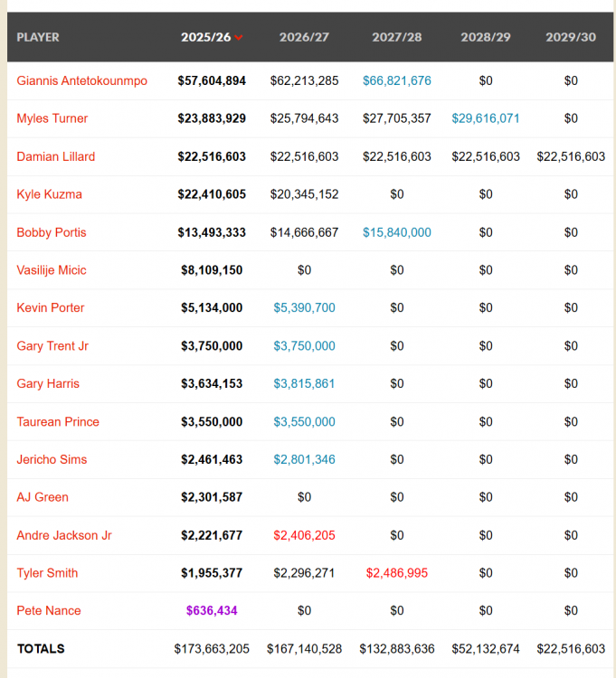Open the Tyler Smith player link
Viewport: 616px width, 678px height.
coord(47,573)
